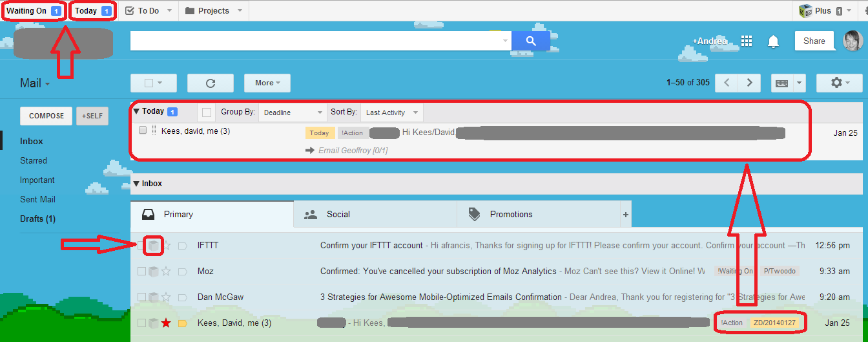Mark the Dan McGaw email as important

pyautogui.click(x=182, y=297)
